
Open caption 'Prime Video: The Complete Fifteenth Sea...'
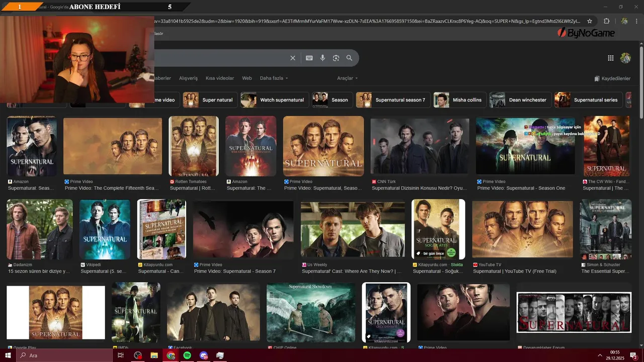coord(112,188)
